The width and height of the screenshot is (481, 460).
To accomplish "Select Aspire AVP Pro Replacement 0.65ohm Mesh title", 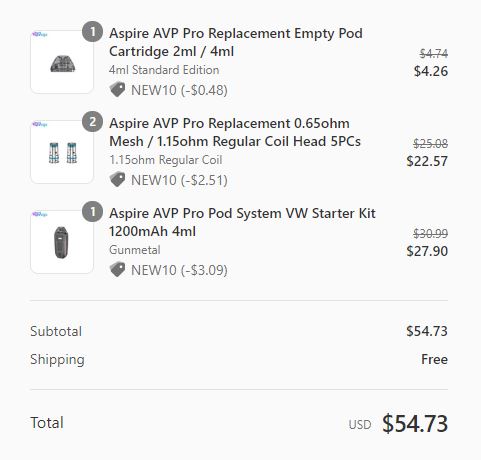I will (235, 132).
